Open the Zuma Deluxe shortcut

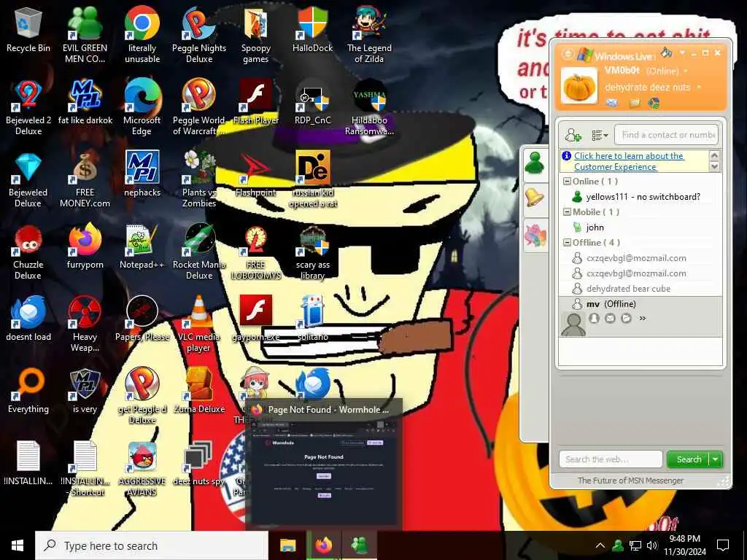click(199, 390)
